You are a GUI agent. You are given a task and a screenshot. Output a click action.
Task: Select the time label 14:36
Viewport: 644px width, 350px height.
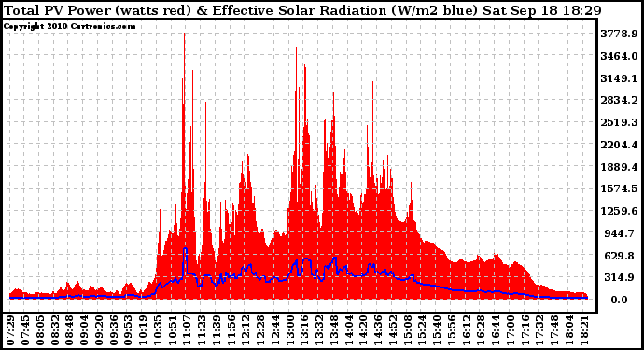coord(378,330)
